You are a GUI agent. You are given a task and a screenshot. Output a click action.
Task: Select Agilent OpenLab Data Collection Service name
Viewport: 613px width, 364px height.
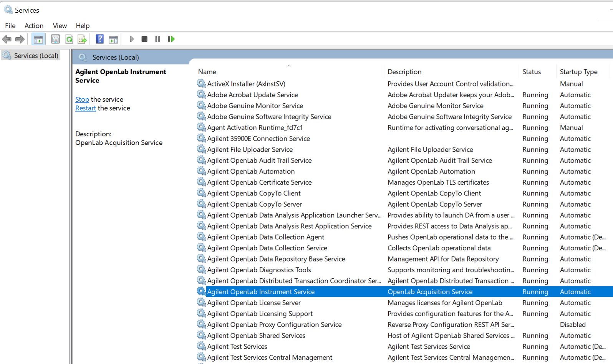tap(267, 248)
